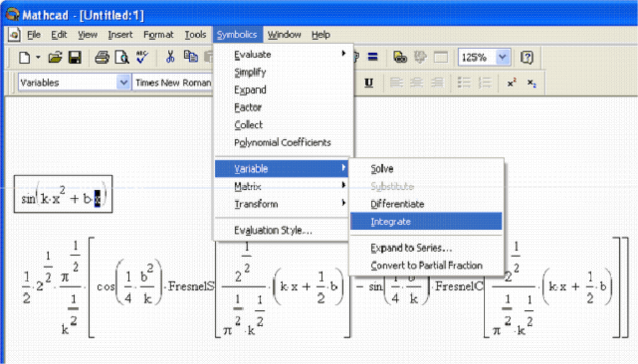This screenshot has height=364, width=638.
Task: Click the FresnelC text in result
Action: 459,286
